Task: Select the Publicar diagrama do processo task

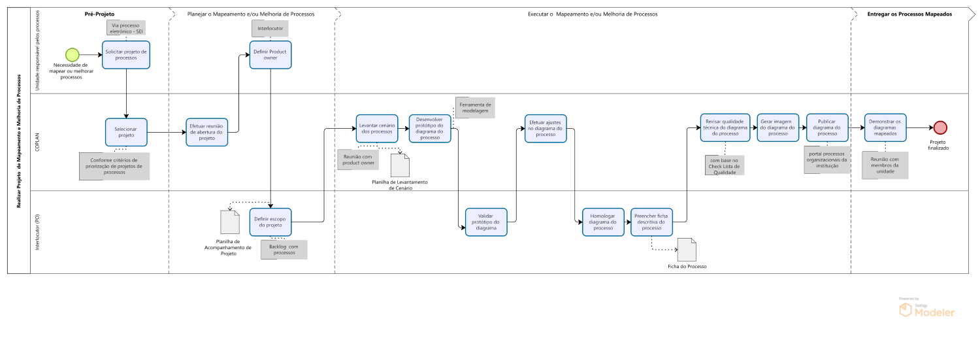Action: point(827,127)
